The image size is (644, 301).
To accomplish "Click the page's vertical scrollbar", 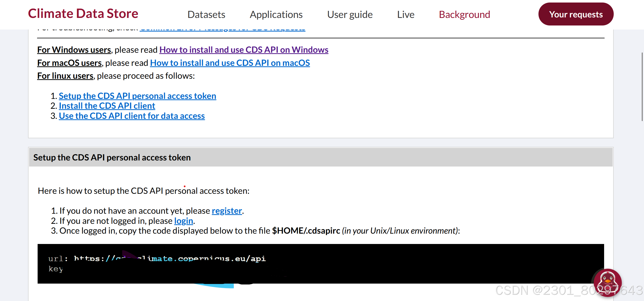I will coord(642,87).
